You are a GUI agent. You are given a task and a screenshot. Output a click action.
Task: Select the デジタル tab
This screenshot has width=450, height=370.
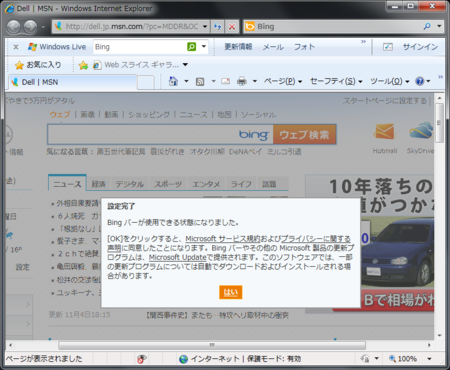(130, 184)
